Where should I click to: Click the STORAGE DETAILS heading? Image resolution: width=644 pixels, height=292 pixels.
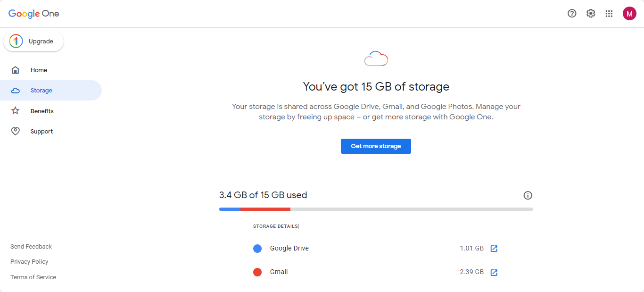[x=276, y=226]
